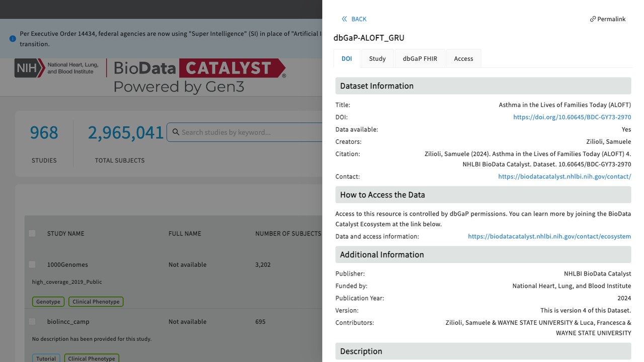Check the 1000Genomes row checkbox
Image resolution: width=644 pixels, height=362 pixels.
point(32,264)
